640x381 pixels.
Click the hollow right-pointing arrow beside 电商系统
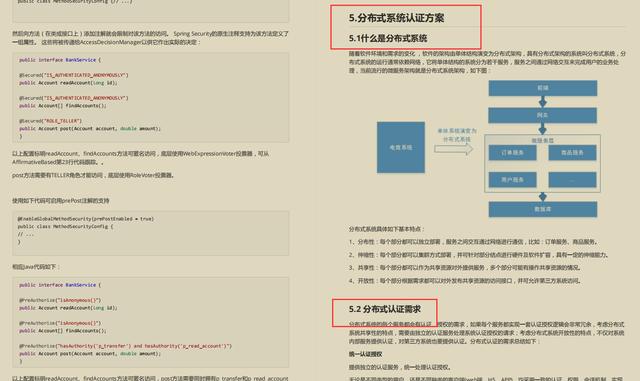pyautogui.click(x=453, y=149)
